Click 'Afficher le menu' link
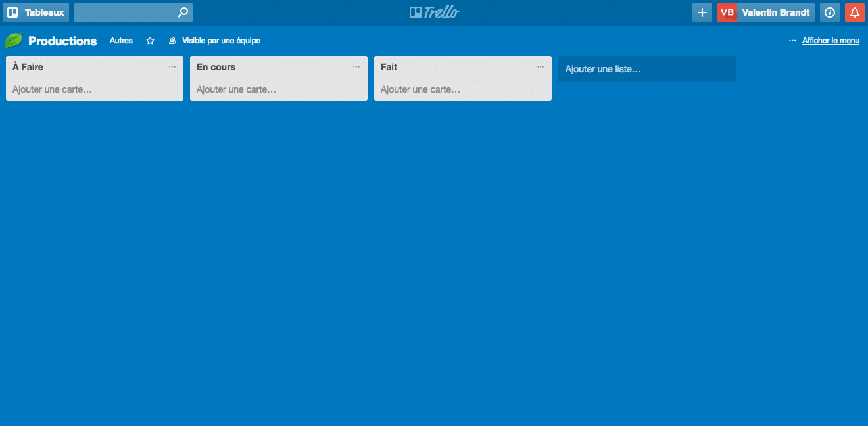This screenshot has width=868, height=426. (x=831, y=41)
